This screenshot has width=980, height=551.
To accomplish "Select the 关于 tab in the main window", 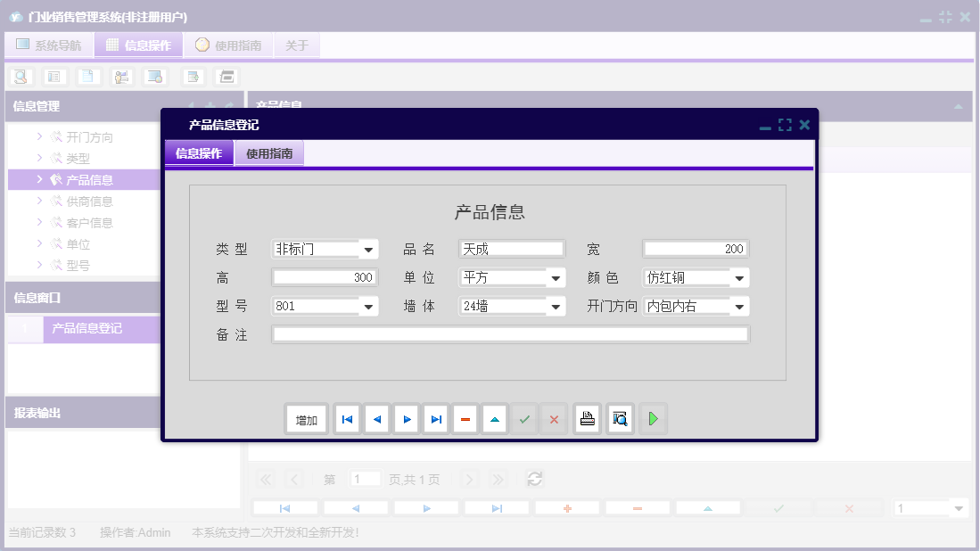I will tap(297, 45).
